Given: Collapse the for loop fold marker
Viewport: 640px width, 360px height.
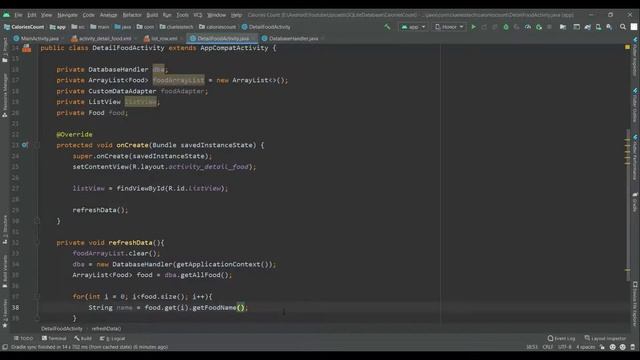Looking at the screenshot, I should click(x=37, y=297).
